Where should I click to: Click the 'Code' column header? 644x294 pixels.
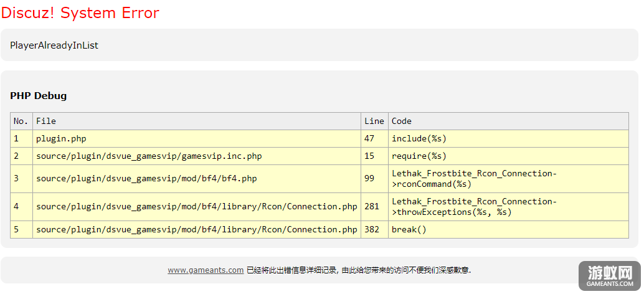click(508, 121)
